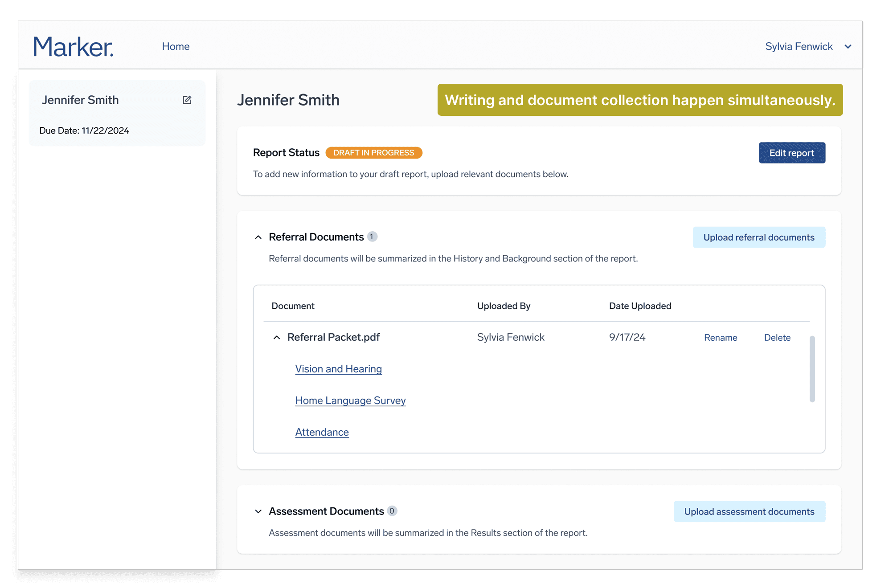The height and width of the screenshot is (588, 893).
Task: Click the Marker logo
Action: coord(73,47)
